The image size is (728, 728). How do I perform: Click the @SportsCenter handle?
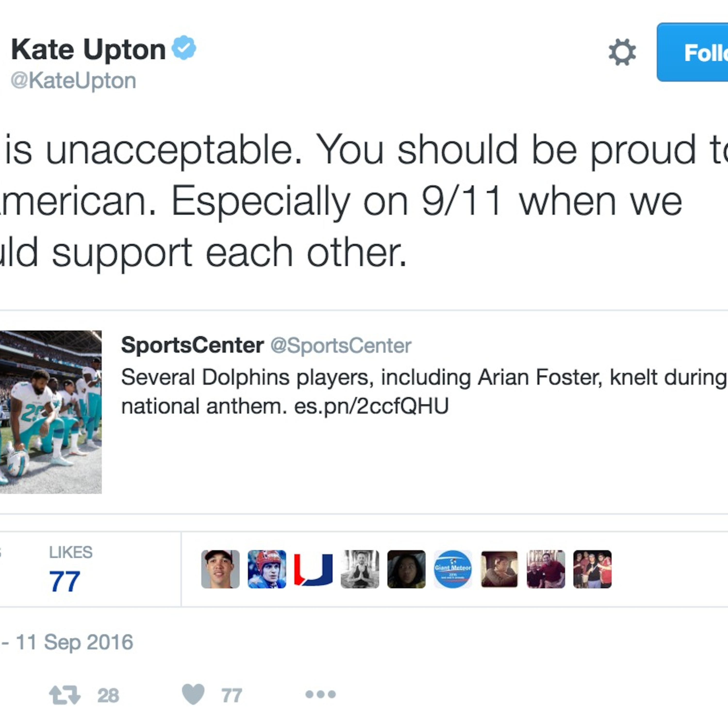click(341, 346)
